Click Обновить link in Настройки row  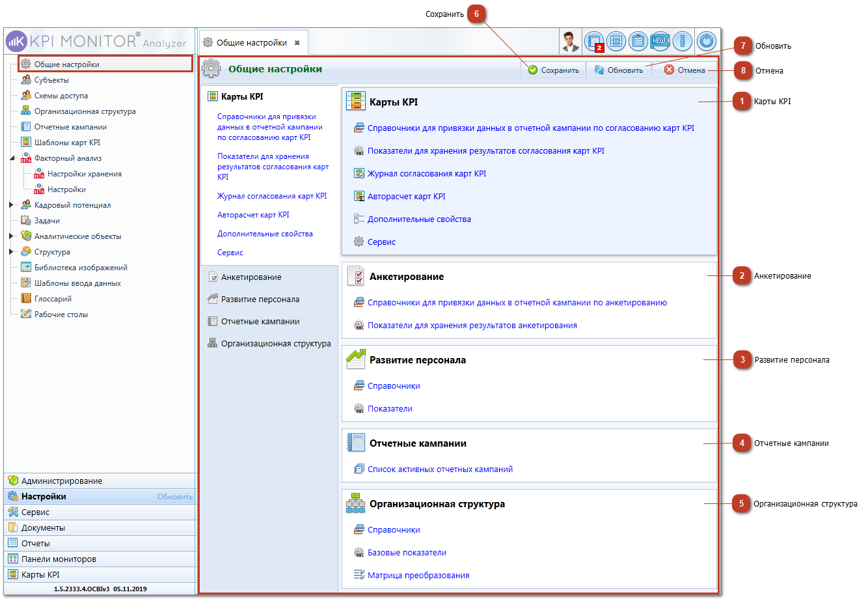coord(175,497)
